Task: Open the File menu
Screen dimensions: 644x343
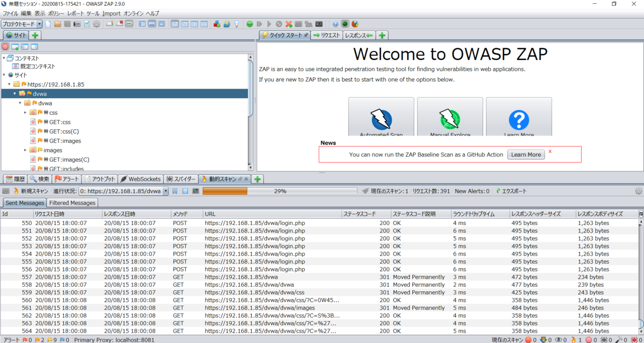Action: point(11,13)
